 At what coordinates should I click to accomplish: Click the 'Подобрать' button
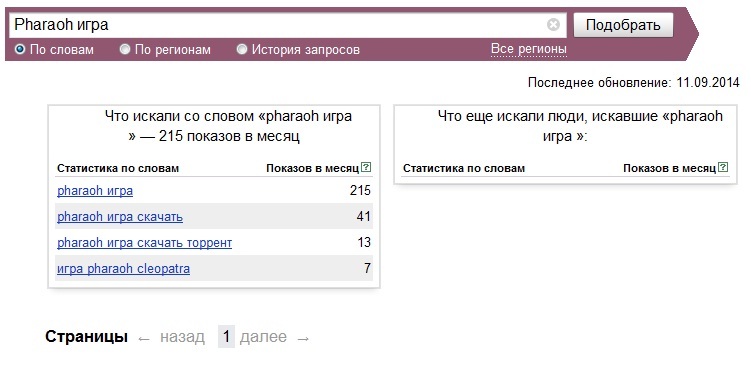tap(623, 25)
